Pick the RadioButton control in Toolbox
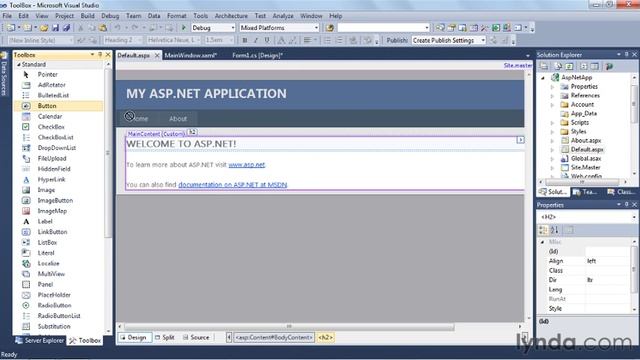The width and height of the screenshot is (640, 360). point(54,305)
